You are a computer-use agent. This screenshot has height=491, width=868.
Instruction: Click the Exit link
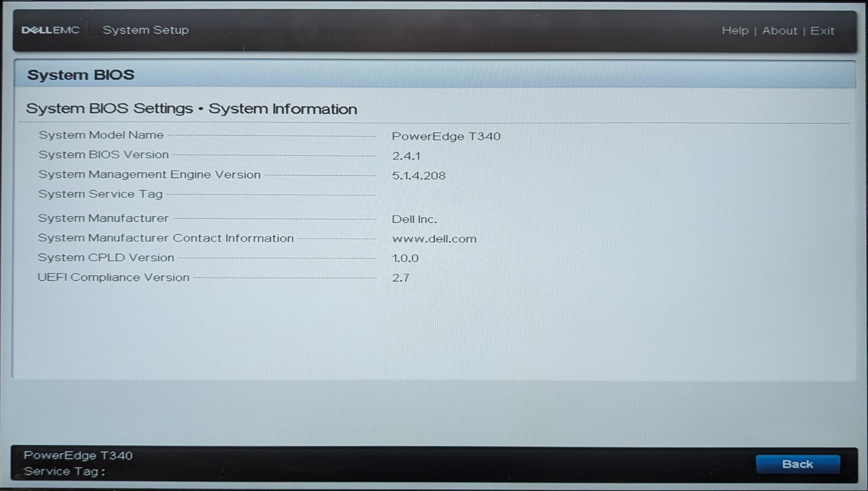tap(822, 31)
